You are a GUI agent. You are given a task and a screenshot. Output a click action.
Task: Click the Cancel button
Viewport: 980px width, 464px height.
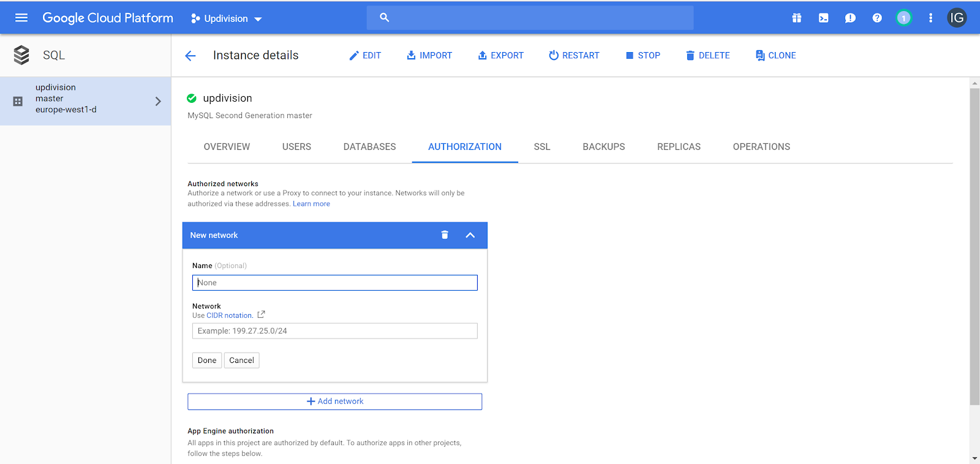pos(241,360)
